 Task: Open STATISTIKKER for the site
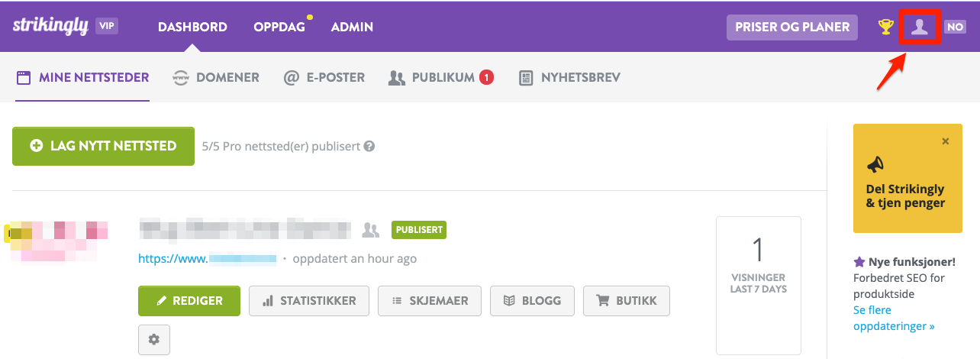tap(309, 301)
